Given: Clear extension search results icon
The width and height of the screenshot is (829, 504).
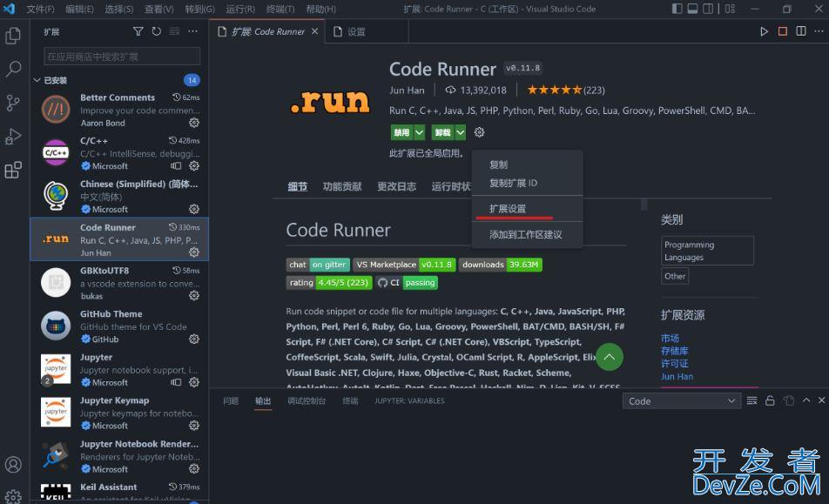Looking at the screenshot, I should pyautogui.click(x=174, y=31).
